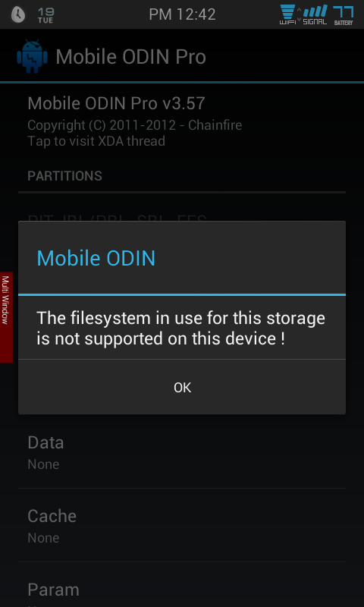
Task: Tap the PARTITIONS section header
Action: pos(65,176)
